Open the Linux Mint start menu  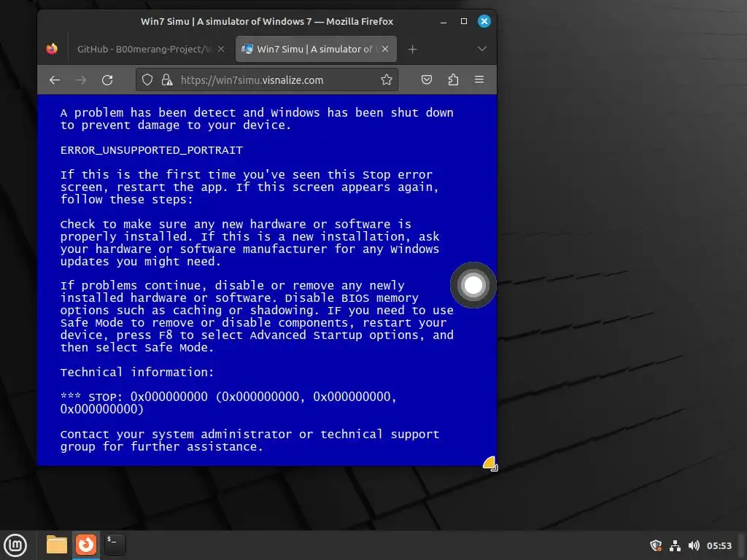point(15,545)
